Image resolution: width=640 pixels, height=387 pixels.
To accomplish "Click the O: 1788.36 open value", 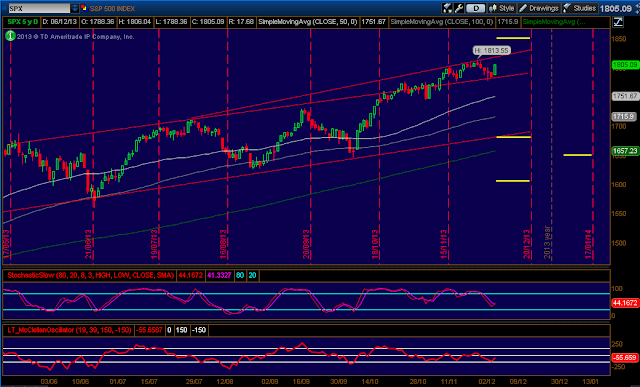I will 97,22.
